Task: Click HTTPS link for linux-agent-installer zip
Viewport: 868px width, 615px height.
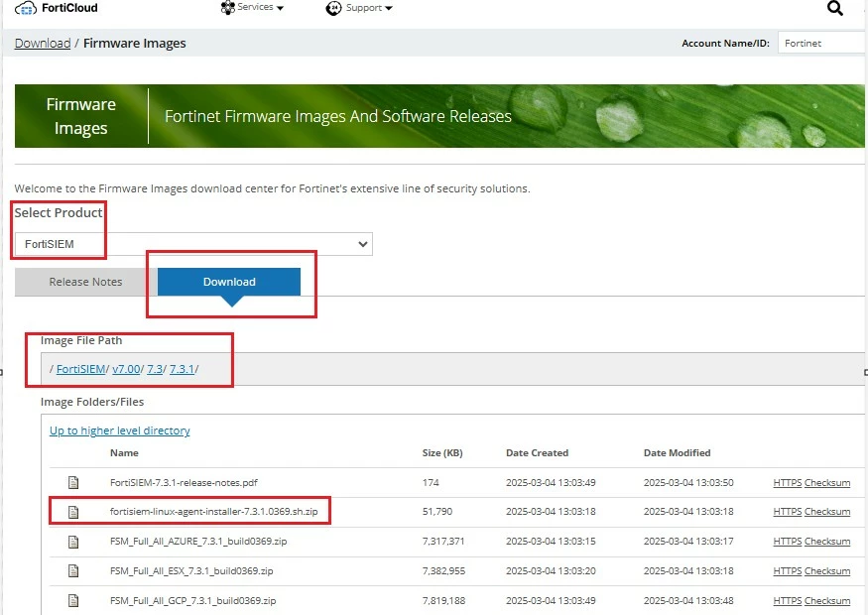Action: pyautogui.click(x=788, y=512)
